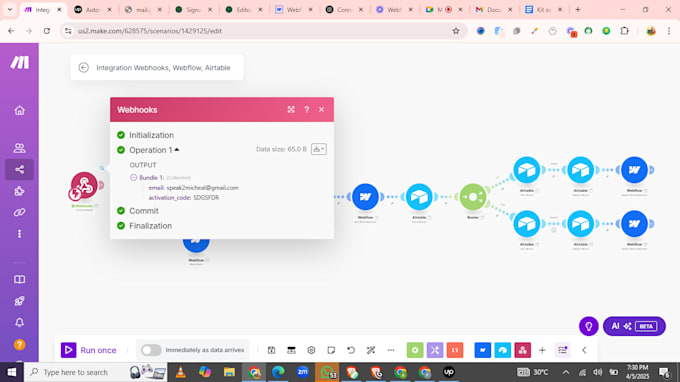Open Templates via the puzzle-piece sidebar icon
The height and width of the screenshot is (382, 680).
(20, 191)
